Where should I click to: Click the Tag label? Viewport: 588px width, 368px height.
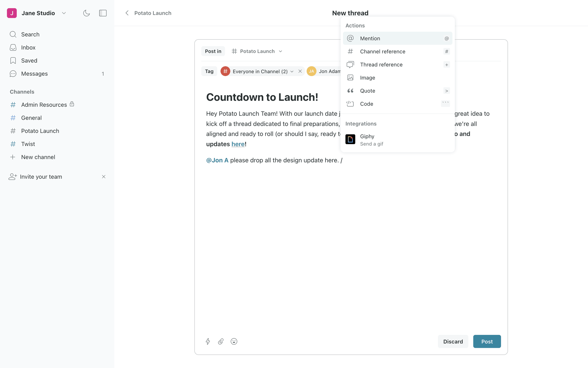click(209, 71)
